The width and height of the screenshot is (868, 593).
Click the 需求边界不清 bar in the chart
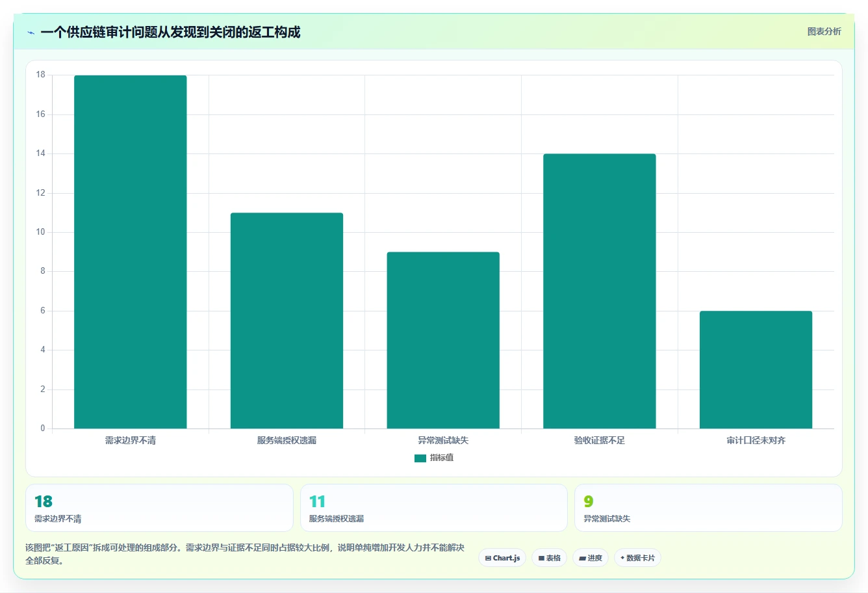click(131, 252)
